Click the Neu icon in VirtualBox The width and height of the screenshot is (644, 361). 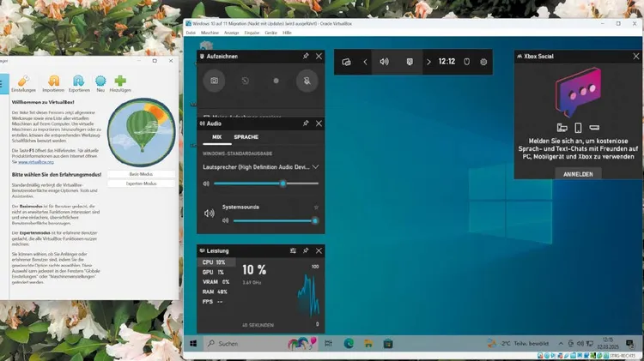pos(100,82)
